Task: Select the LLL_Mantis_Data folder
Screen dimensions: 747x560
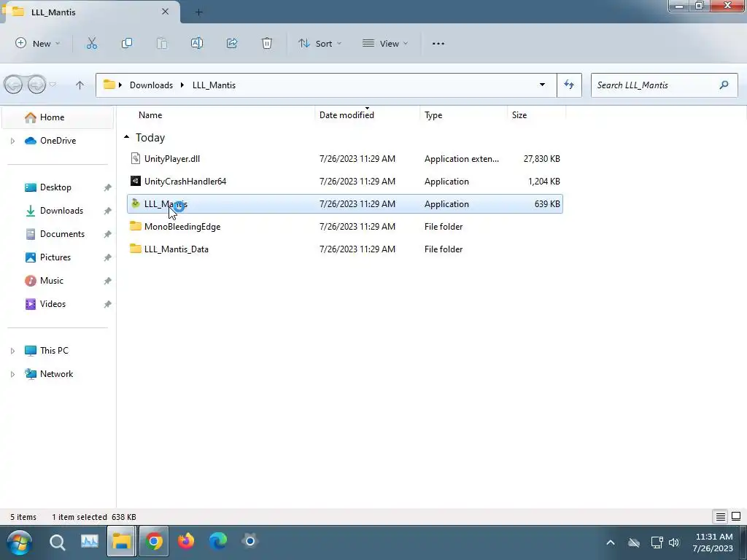Action: 345,249
